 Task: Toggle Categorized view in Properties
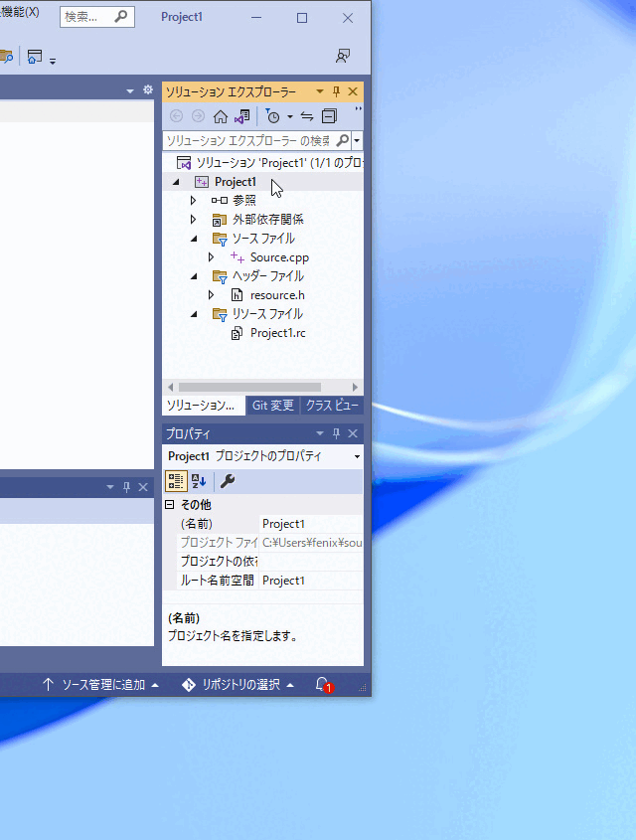pos(176,481)
